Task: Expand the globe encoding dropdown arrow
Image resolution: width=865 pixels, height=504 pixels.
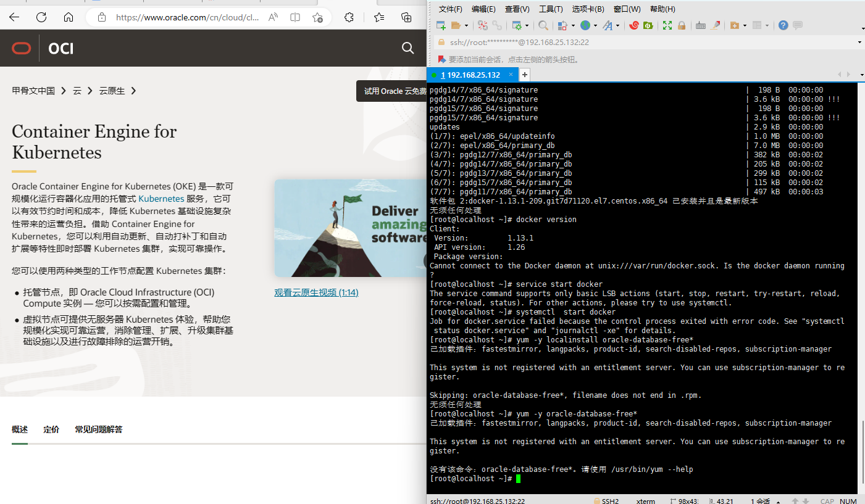Action: tap(595, 26)
